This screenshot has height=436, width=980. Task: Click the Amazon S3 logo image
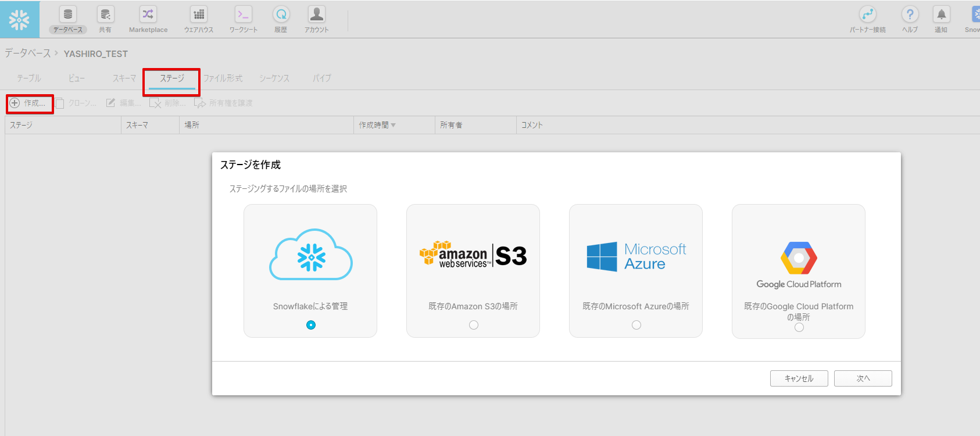(473, 255)
